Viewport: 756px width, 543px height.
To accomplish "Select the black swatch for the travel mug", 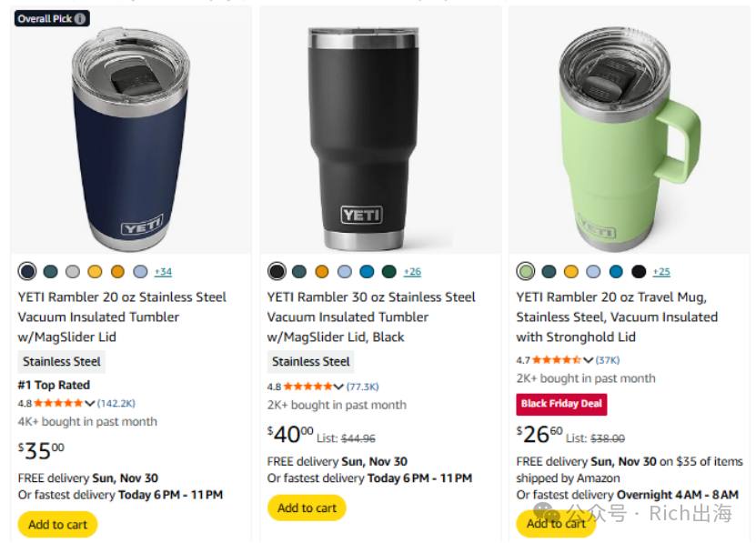I will tap(639, 271).
